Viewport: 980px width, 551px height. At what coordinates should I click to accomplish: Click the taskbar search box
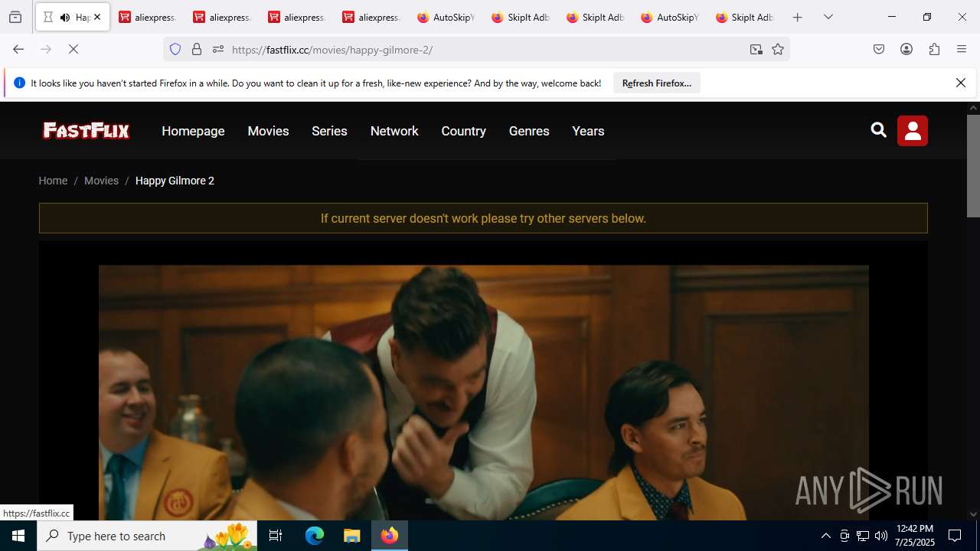(147, 536)
